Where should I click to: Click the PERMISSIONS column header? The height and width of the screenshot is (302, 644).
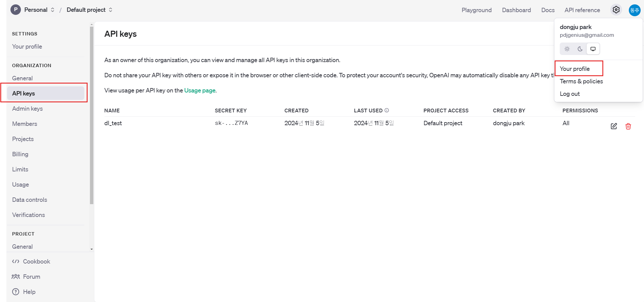click(580, 111)
